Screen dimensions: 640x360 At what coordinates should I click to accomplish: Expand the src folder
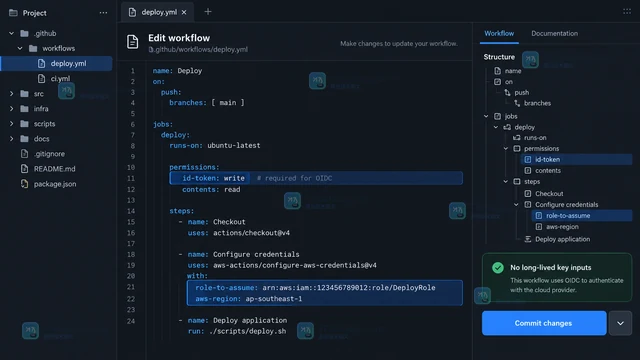pyautogui.click(x=11, y=93)
